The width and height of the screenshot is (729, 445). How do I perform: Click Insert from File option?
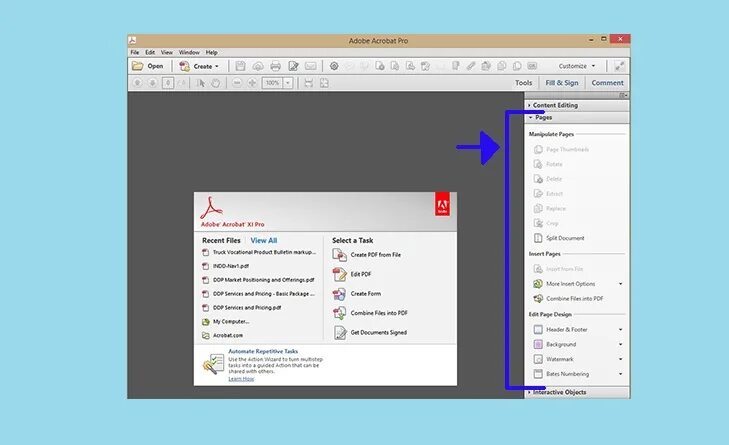[558, 269]
